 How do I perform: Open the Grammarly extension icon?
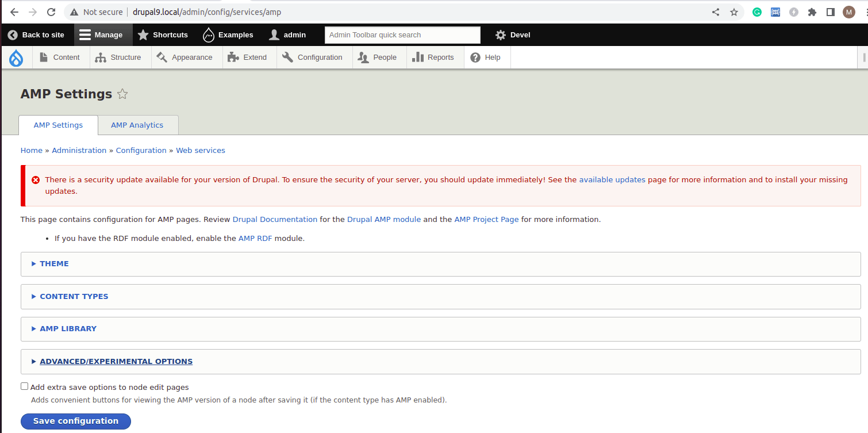click(x=757, y=12)
